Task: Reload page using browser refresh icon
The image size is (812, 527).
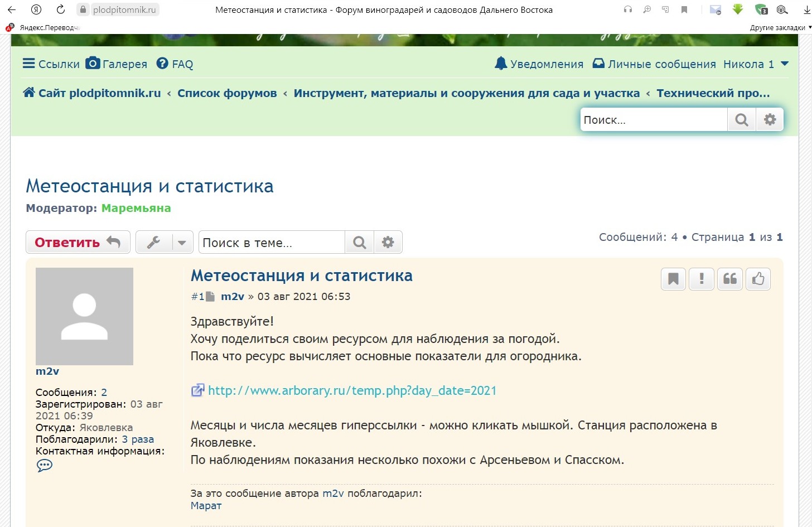Action: pyautogui.click(x=61, y=9)
